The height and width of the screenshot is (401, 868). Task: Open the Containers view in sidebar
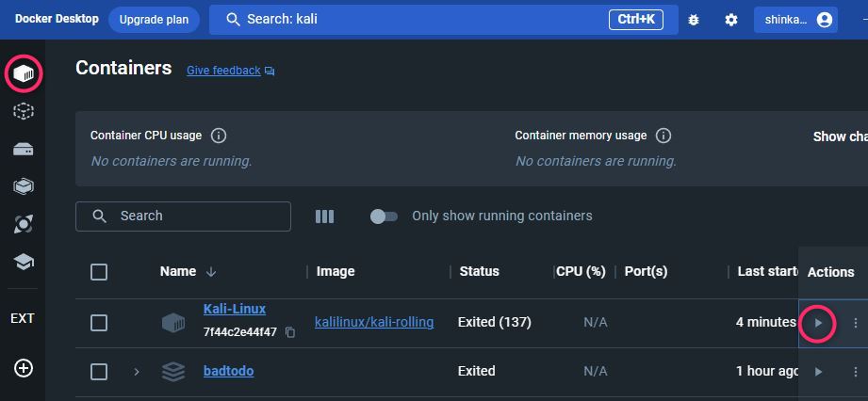click(24, 73)
